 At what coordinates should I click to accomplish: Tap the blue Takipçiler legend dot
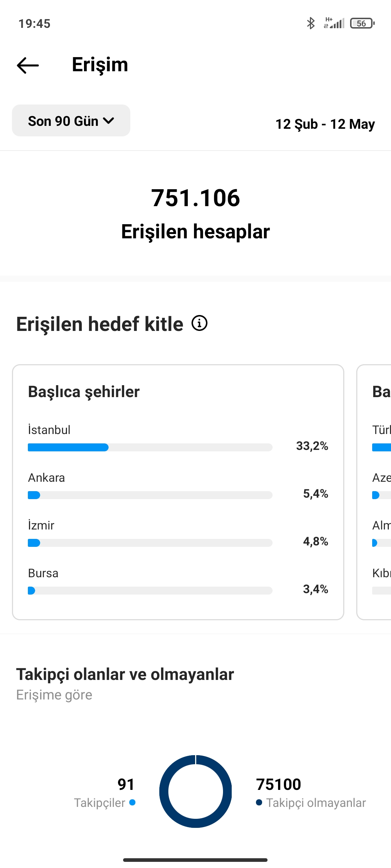coord(133,802)
